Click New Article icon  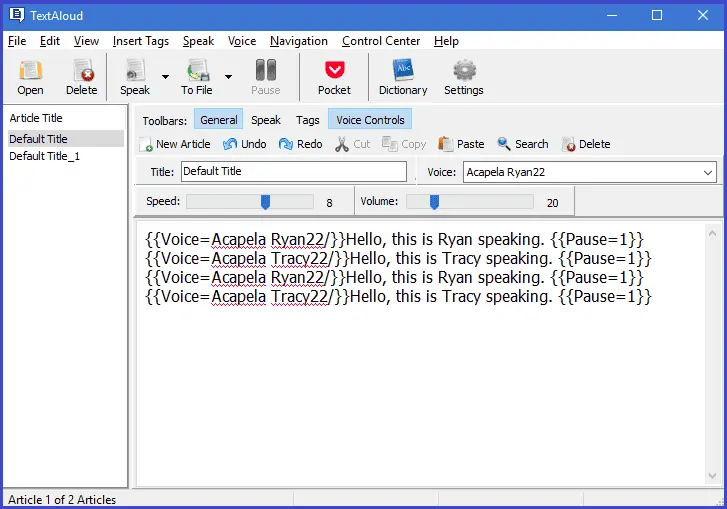pos(146,145)
